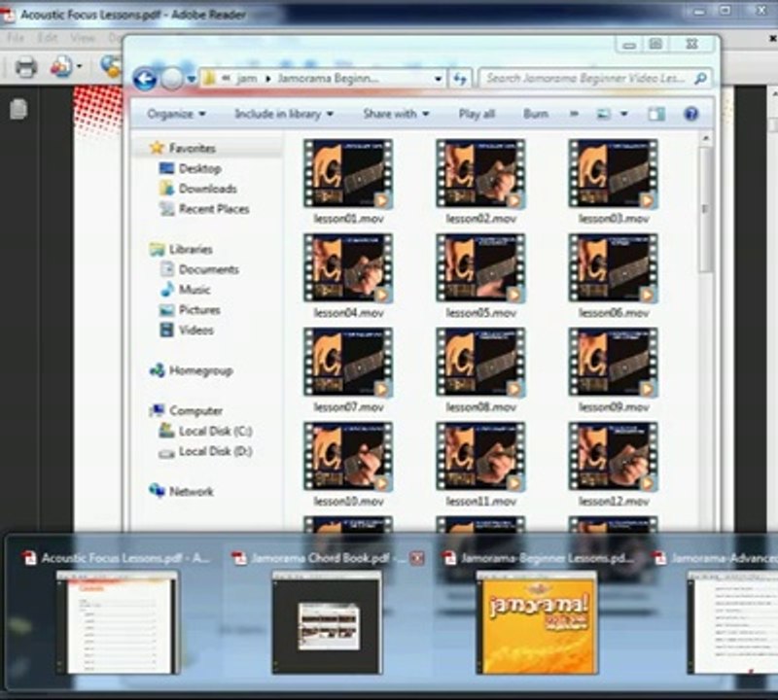Open the view options dropdown arrow
The width and height of the screenshot is (778, 700).
click(623, 114)
